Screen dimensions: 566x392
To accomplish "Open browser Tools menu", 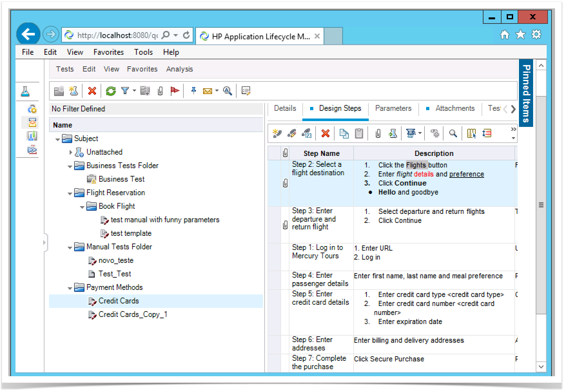I will tap(143, 52).
